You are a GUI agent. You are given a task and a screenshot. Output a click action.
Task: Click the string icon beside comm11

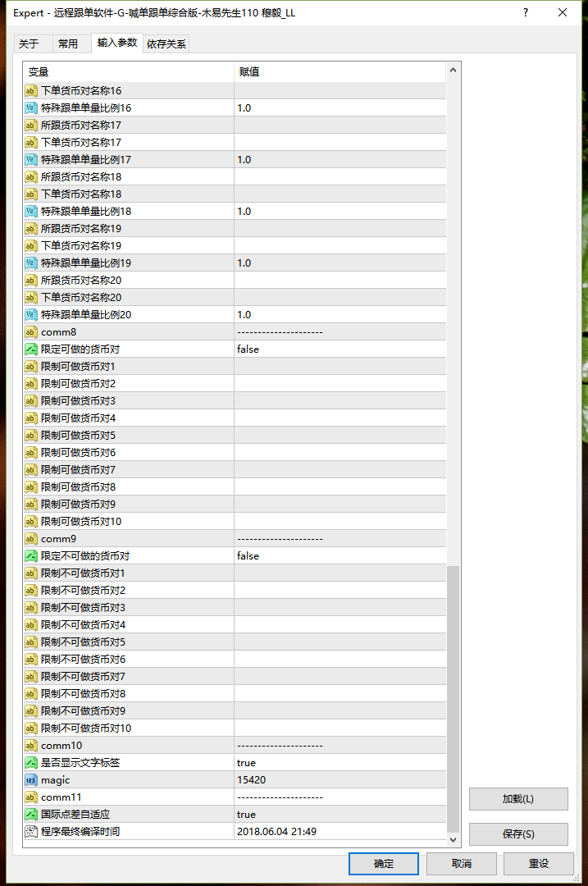31,797
